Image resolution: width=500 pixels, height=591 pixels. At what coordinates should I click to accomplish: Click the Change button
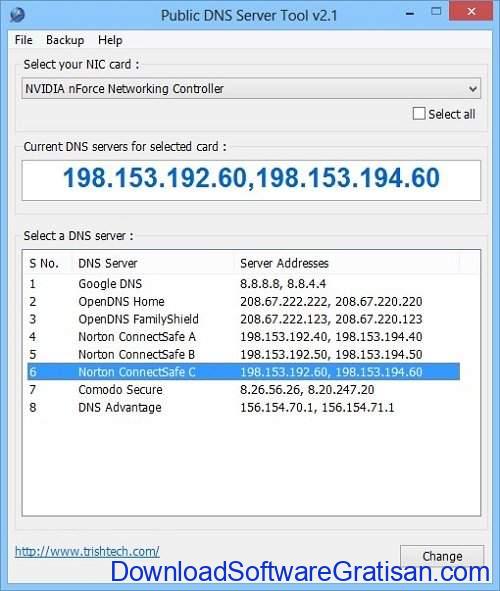click(442, 556)
